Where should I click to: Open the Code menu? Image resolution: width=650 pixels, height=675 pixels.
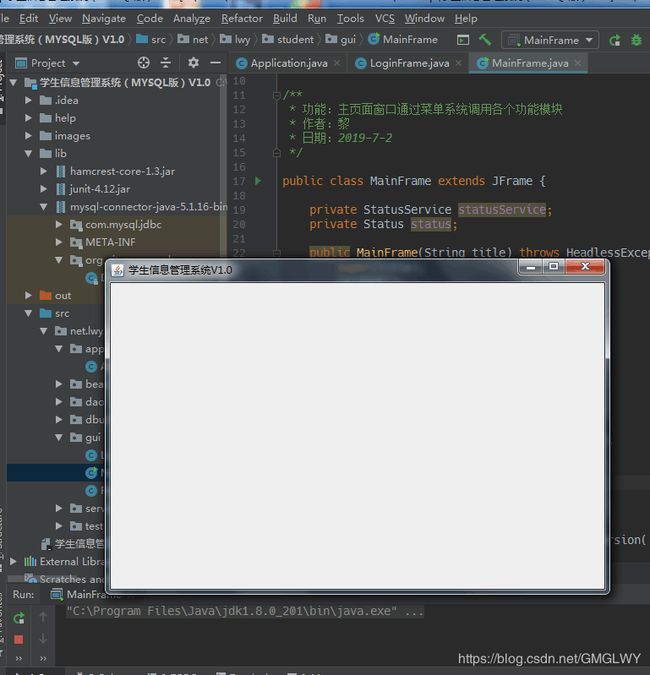click(x=150, y=19)
